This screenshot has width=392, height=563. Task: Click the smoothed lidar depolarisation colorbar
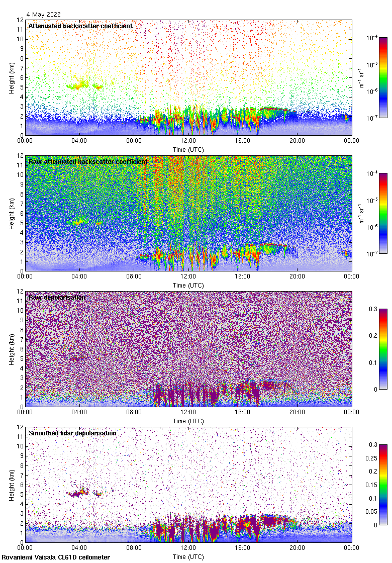pos(383,485)
